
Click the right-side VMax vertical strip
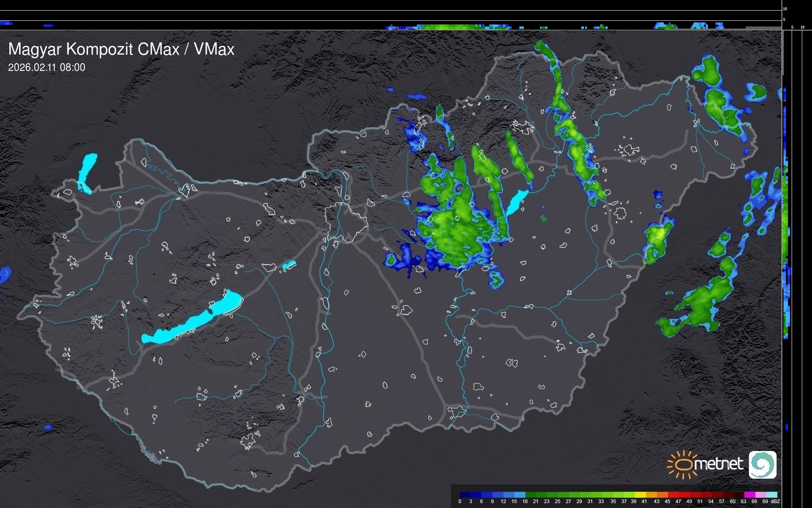[x=786, y=244]
